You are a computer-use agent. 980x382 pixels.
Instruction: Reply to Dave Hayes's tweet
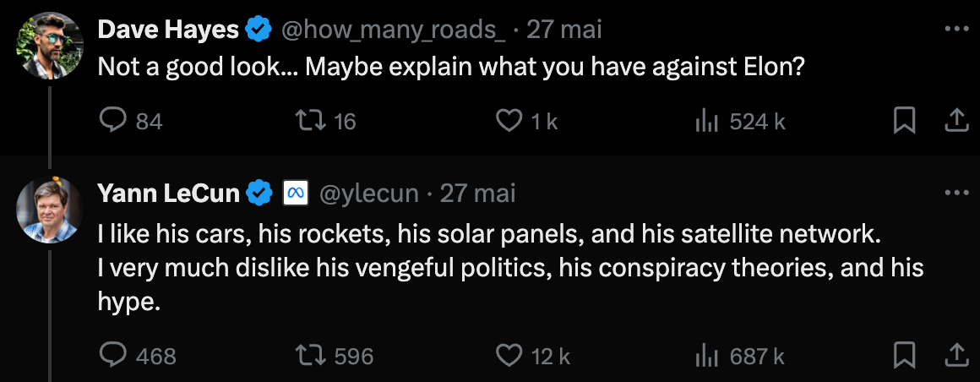[112, 123]
